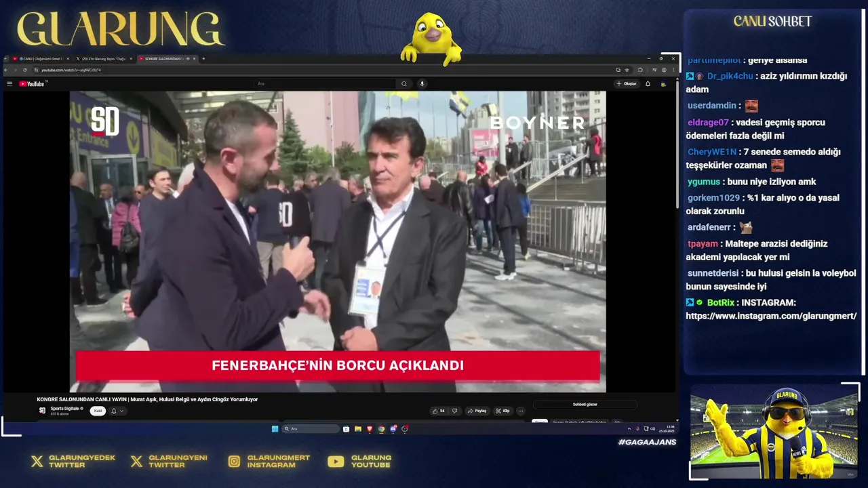Click username CheryWE1N in chat

711,152
